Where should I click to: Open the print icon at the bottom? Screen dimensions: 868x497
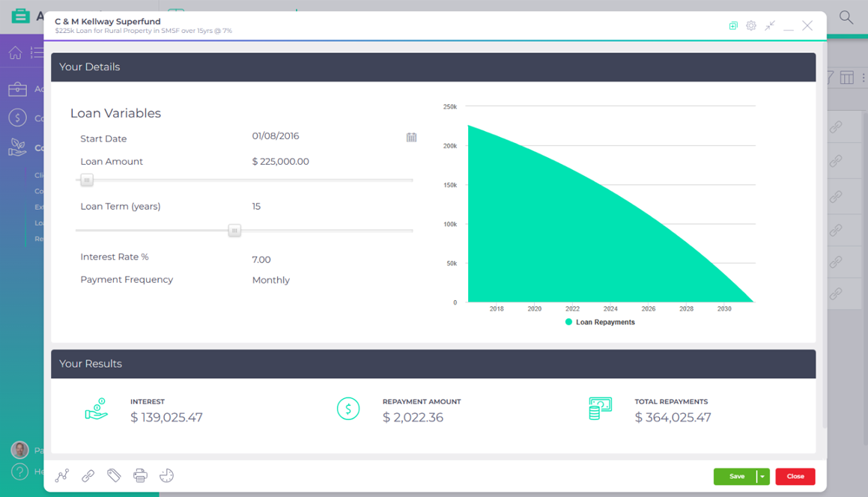point(140,475)
